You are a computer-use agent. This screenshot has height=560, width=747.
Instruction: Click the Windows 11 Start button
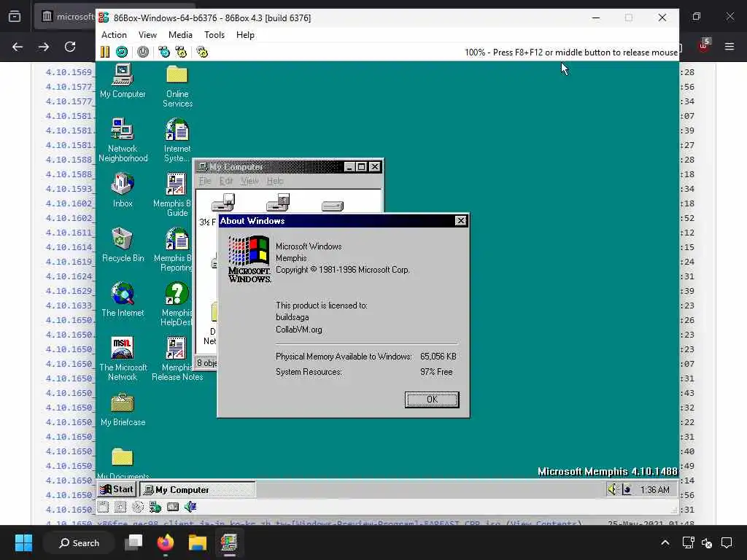point(23,542)
